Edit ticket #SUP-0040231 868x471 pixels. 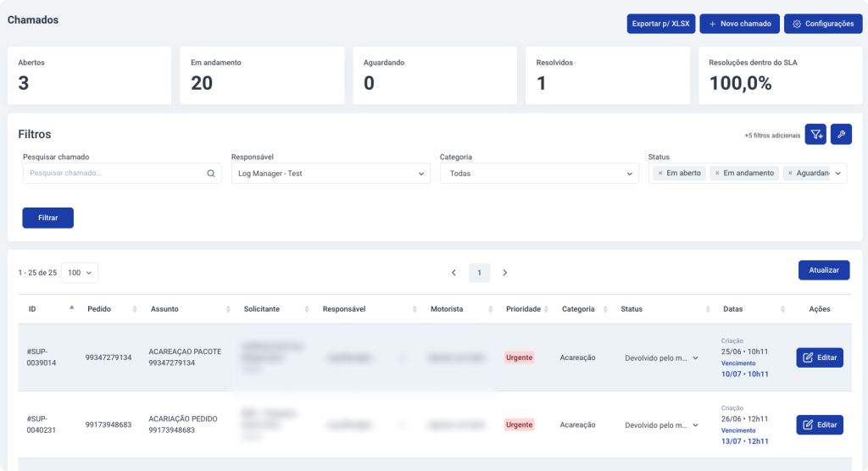[x=820, y=424]
